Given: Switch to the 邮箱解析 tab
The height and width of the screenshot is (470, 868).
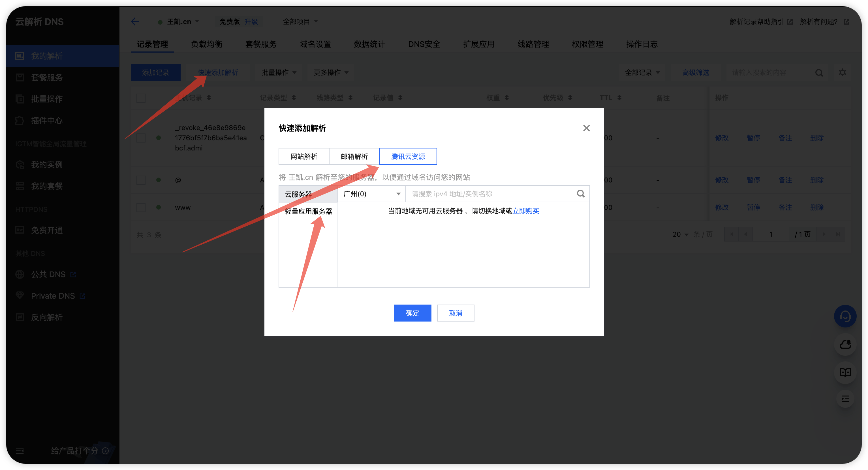Looking at the screenshot, I should (x=354, y=157).
